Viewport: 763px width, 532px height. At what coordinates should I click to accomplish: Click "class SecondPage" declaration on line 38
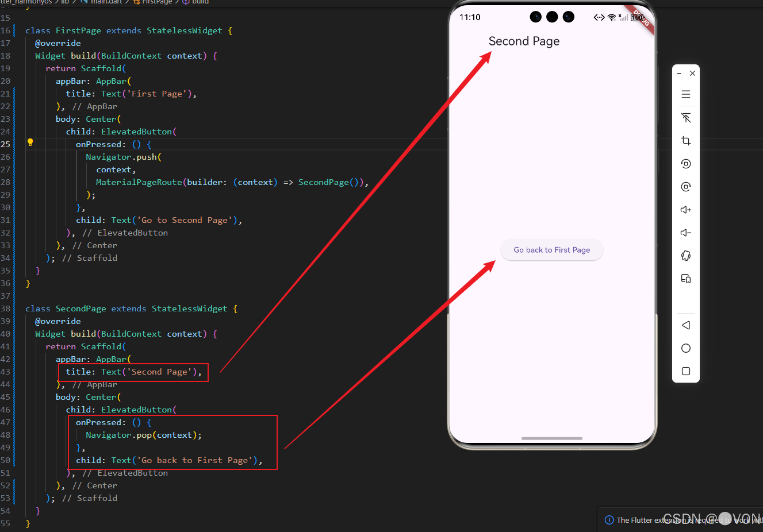pyautogui.click(x=66, y=309)
